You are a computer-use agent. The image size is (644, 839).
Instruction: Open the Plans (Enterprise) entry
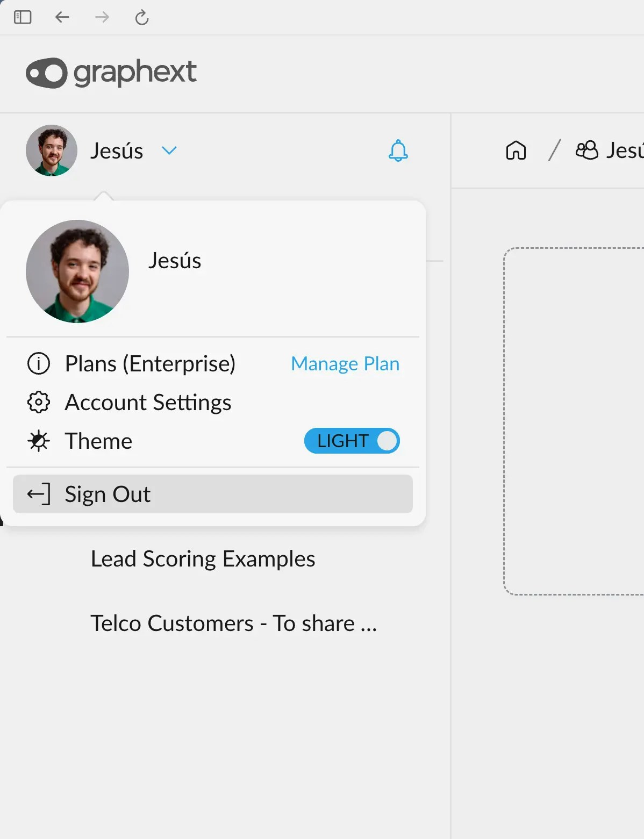150,364
